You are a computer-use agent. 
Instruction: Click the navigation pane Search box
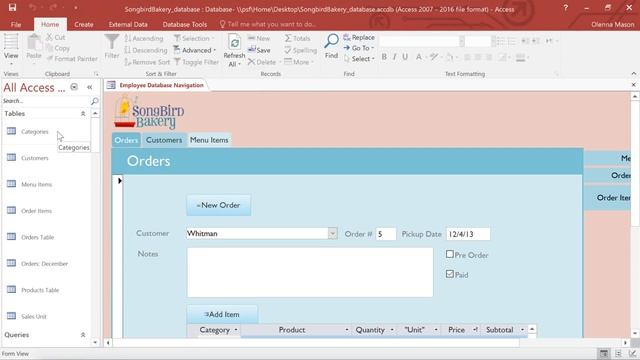46,101
